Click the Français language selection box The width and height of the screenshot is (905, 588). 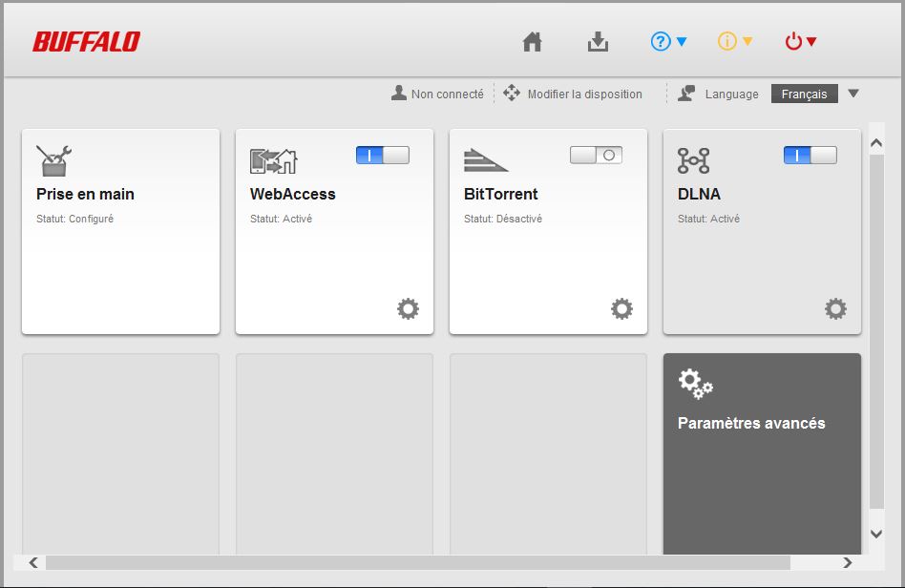click(804, 94)
